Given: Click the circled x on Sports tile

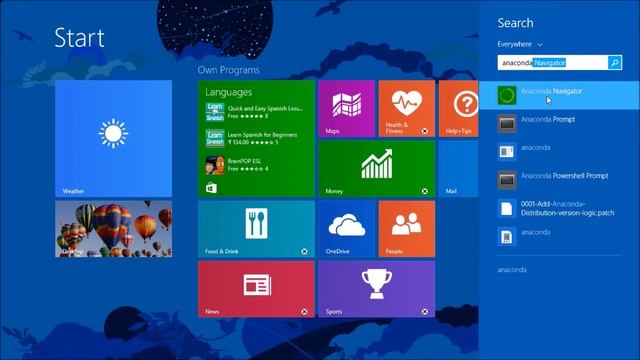Looking at the screenshot, I should [425, 311].
